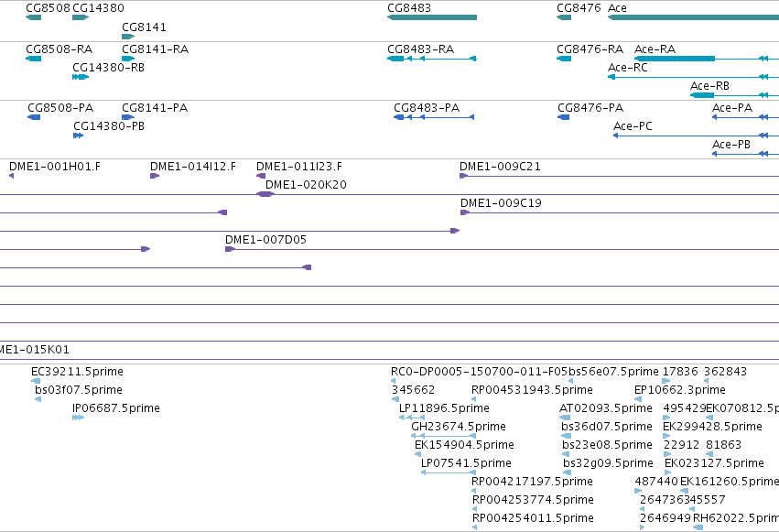Click the CG8141-PA protein glyph
This screenshot has height=532, width=779.
coord(128,117)
